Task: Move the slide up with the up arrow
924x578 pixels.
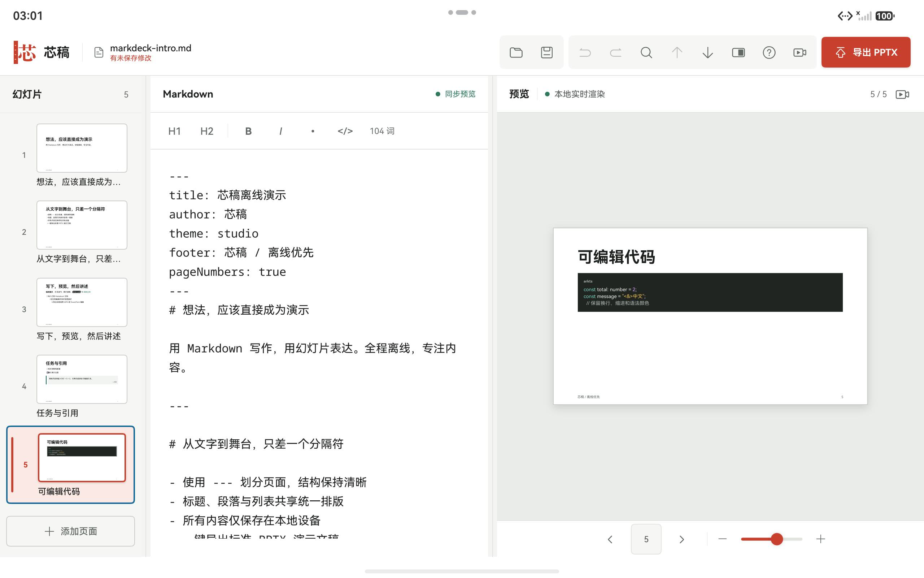Action: [x=677, y=52]
